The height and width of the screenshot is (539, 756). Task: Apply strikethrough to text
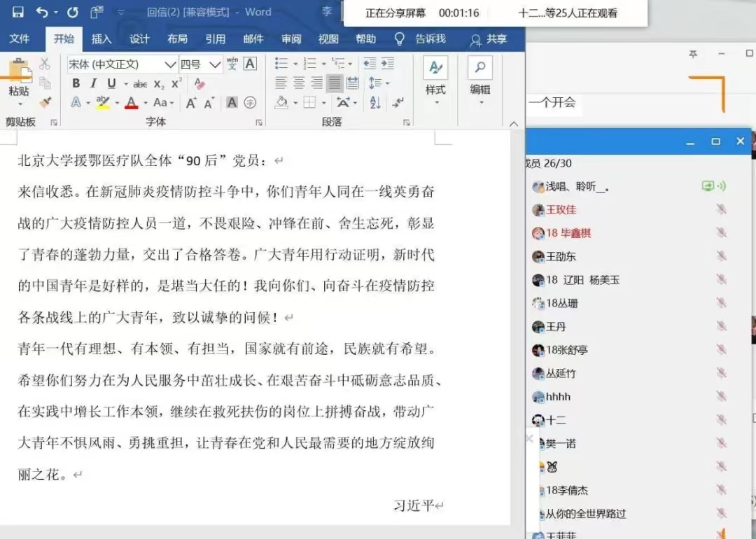click(x=140, y=84)
